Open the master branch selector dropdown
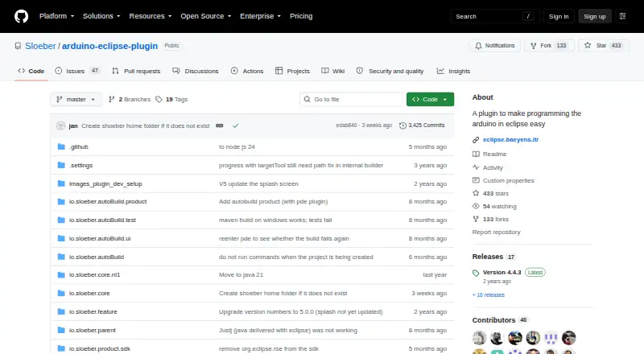The width and height of the screenshot is (644, 354). click(x=76, y=100)
